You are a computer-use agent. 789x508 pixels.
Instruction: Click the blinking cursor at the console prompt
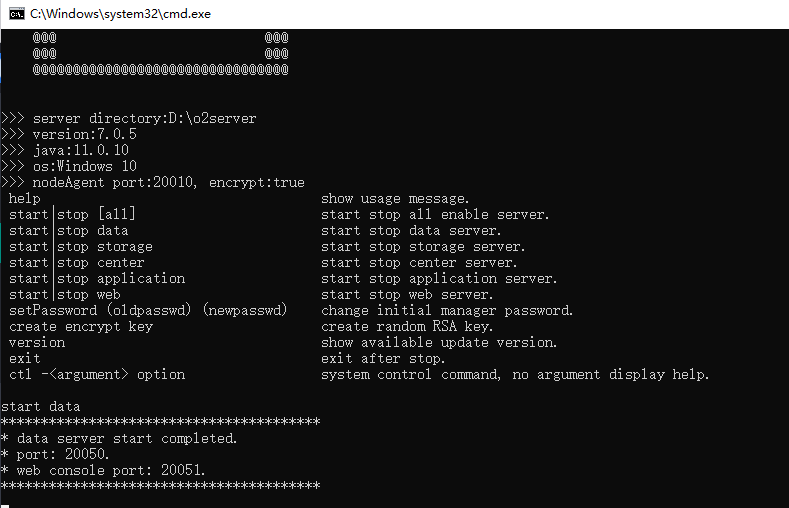[x=5, y=506]
